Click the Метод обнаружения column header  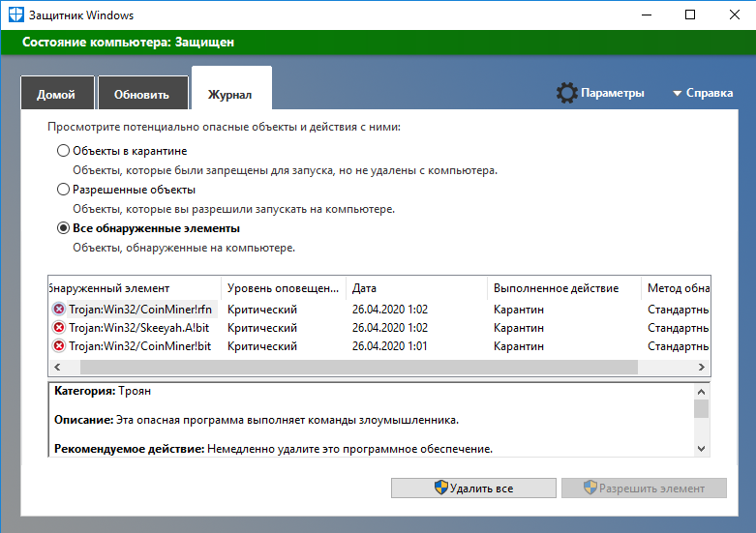(x=676, y=288)
